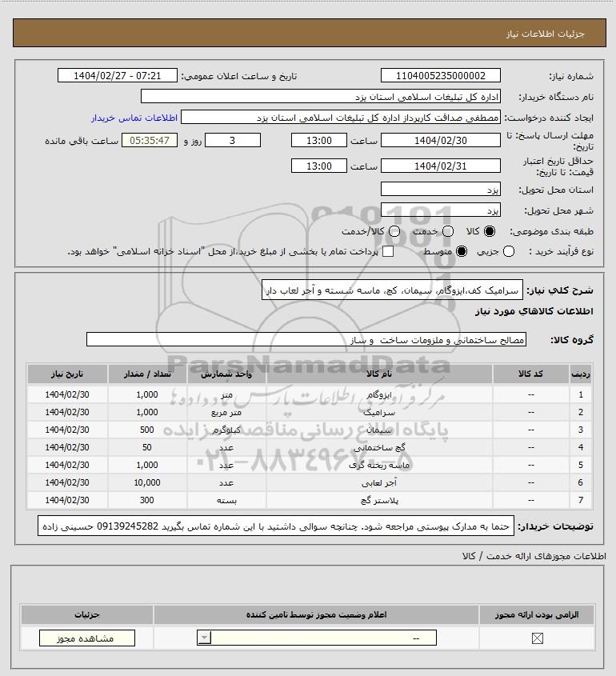Select the کالا/خدمت radio button

tap(394, 231)
